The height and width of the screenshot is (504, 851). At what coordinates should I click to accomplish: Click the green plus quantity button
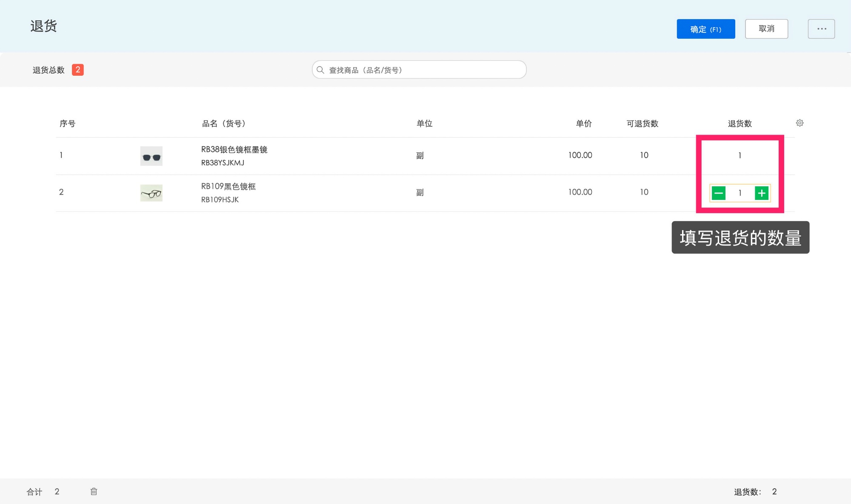tap(762, 193)
